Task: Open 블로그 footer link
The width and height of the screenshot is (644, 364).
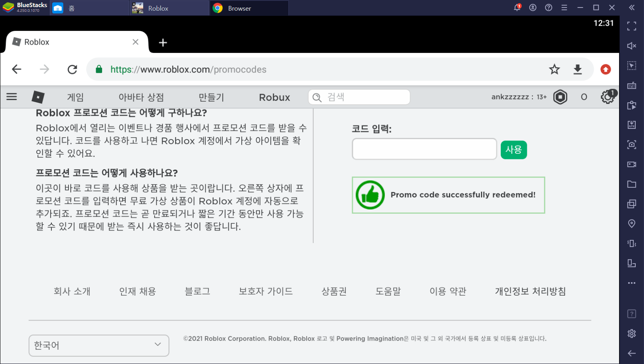Action: [x=197, y=291]
